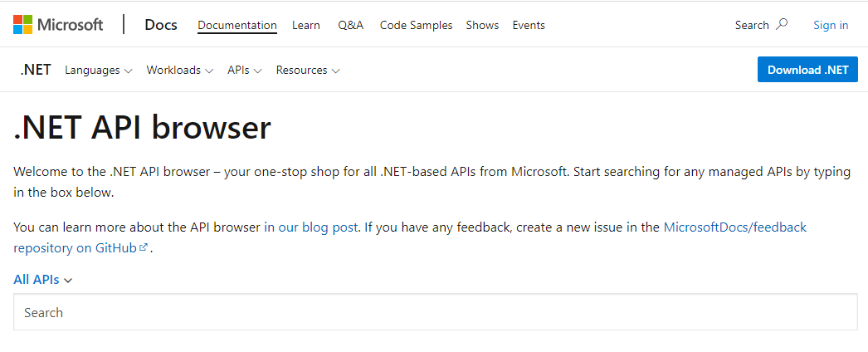Expand the Languages dropdown
Screen dimensions: 868x352
coord(99,71)
